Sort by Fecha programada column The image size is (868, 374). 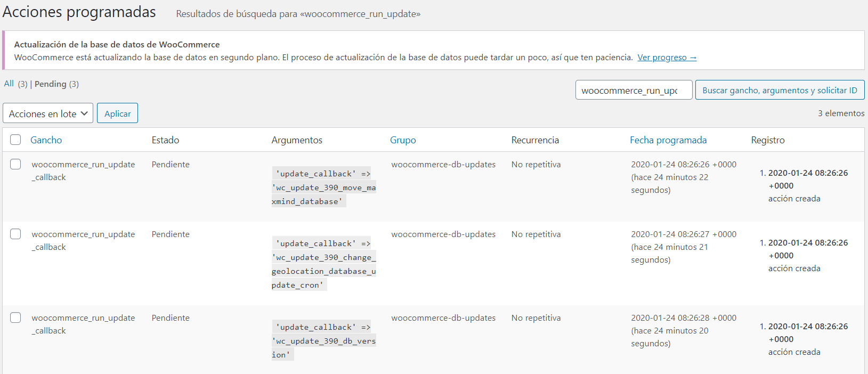tap(668, 140)
